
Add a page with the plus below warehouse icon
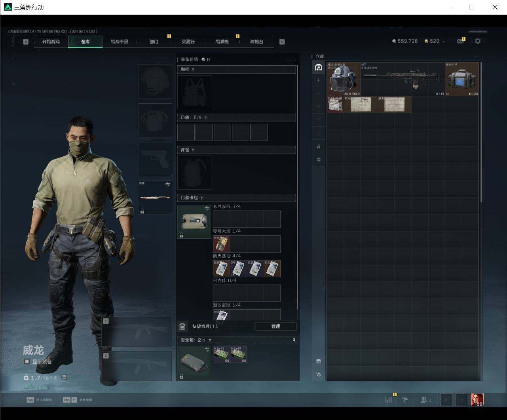319,80
